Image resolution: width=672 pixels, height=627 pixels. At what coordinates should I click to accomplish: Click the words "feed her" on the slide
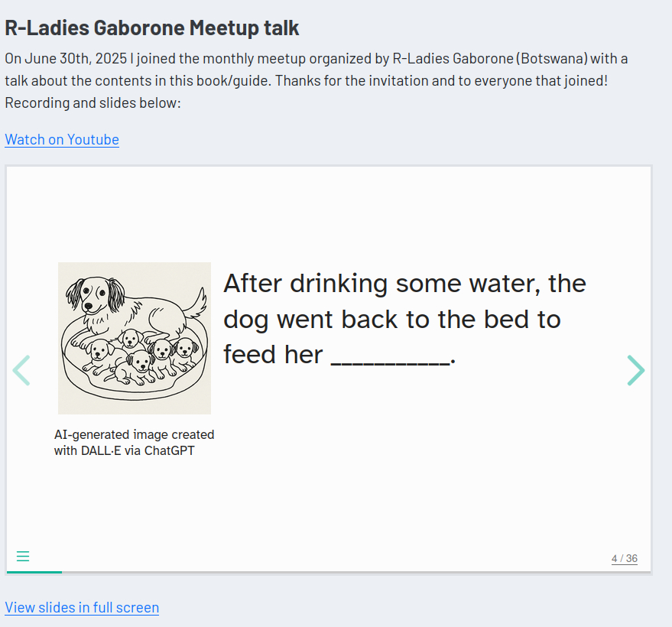point(273,355)
